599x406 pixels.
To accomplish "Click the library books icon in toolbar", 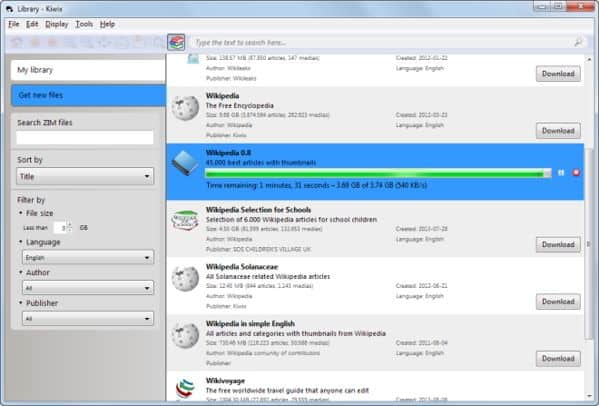I will pyautogui.click(x=176, y=42).
